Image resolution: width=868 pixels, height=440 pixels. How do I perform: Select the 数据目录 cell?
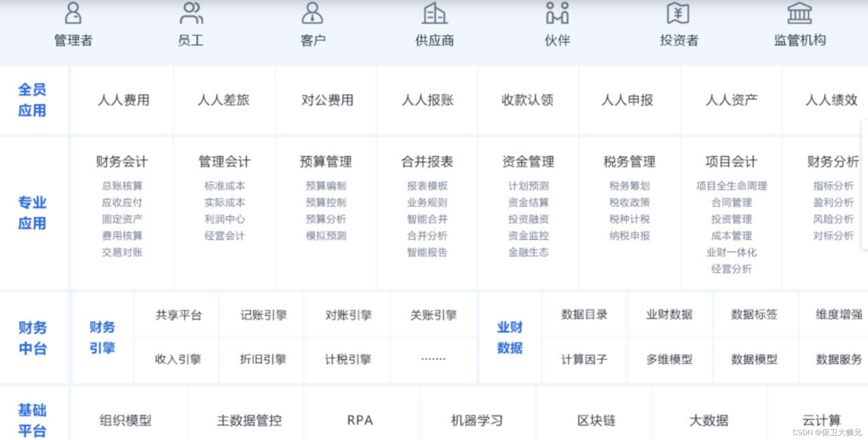(584, 315)
